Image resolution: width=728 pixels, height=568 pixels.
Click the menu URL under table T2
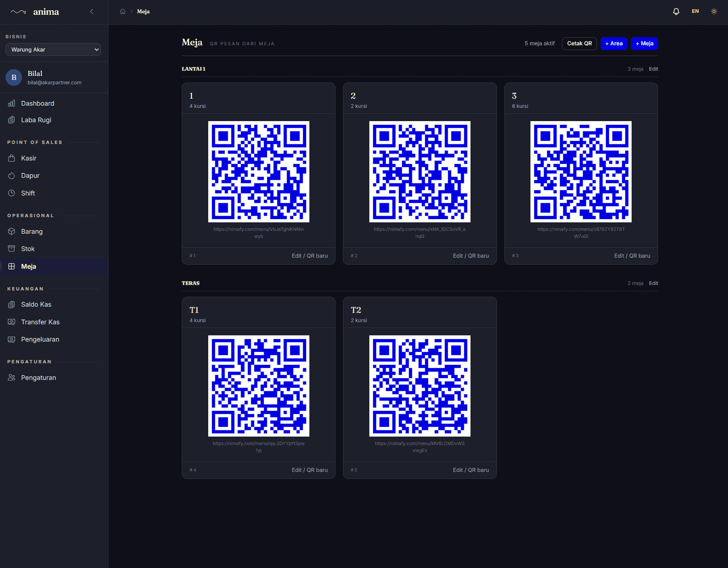point(420,447)
